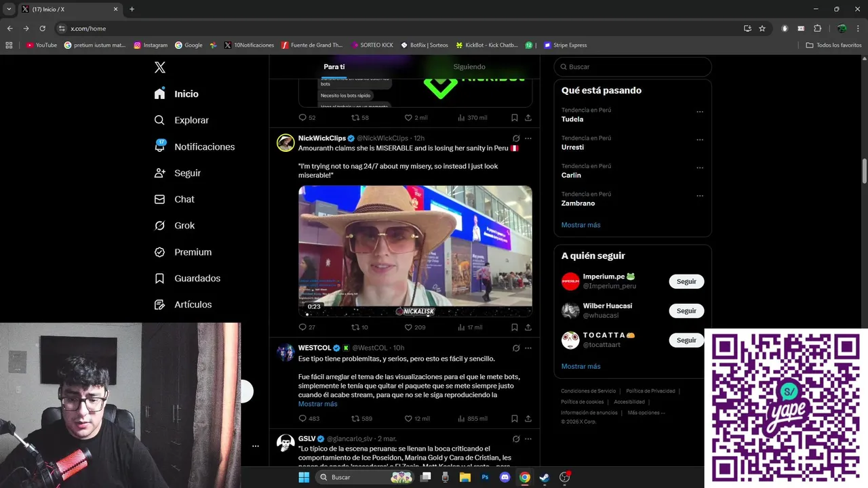Open the SORTEO KICK bookmark

pos(372,45)
